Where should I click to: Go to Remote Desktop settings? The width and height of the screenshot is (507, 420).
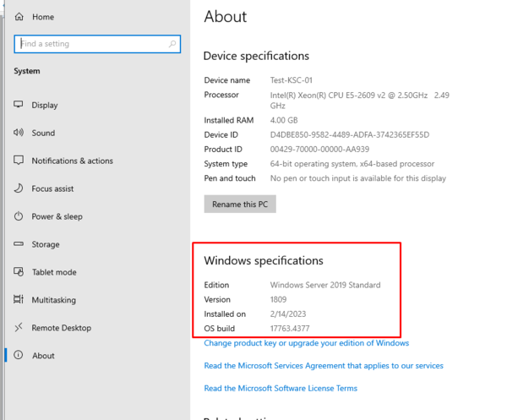(x=61, y=328)
